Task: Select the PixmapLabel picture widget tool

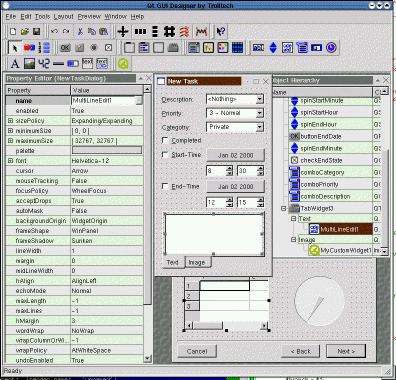Action: (29, 64)
